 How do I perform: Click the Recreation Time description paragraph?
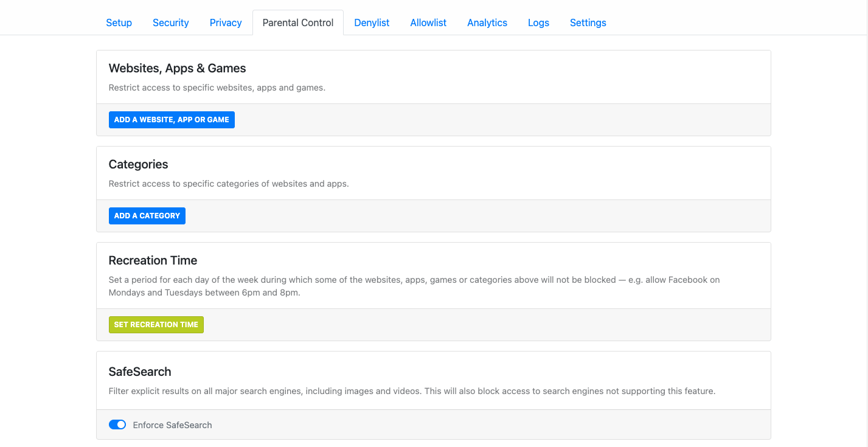(x=414, y=286)
